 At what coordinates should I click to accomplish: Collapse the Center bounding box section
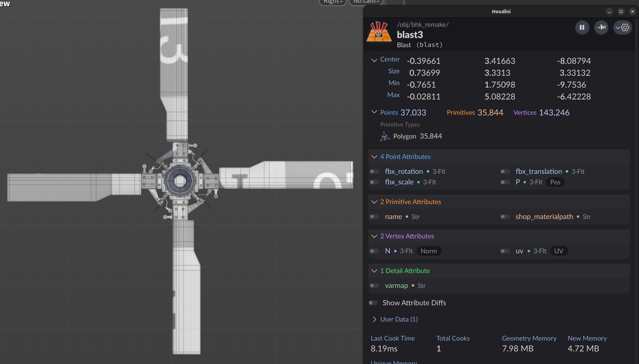374,60
